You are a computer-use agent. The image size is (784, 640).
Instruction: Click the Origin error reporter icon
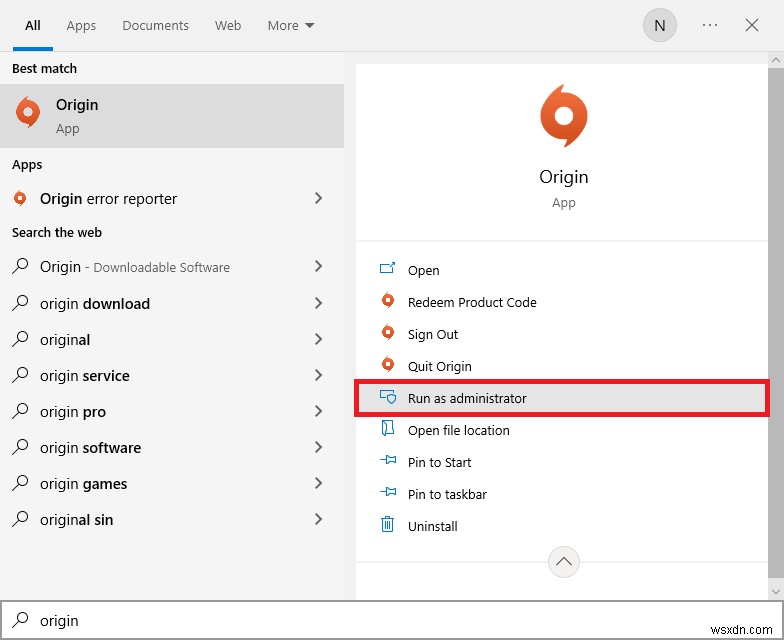[x=20, y=199]
